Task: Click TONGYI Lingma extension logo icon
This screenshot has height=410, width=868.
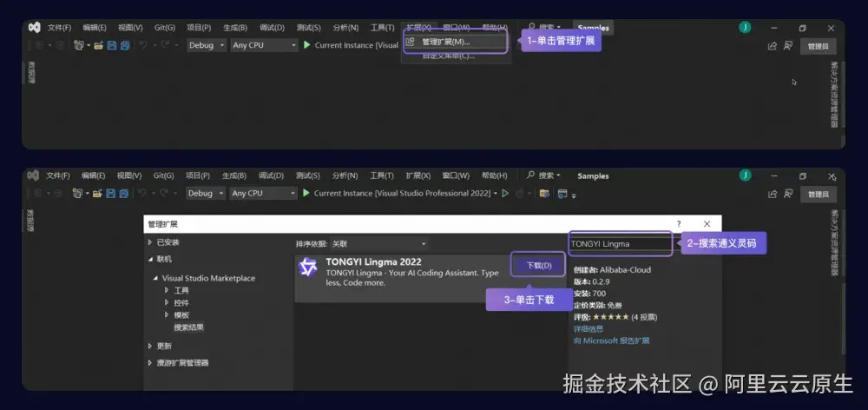Action: [308, 267]
